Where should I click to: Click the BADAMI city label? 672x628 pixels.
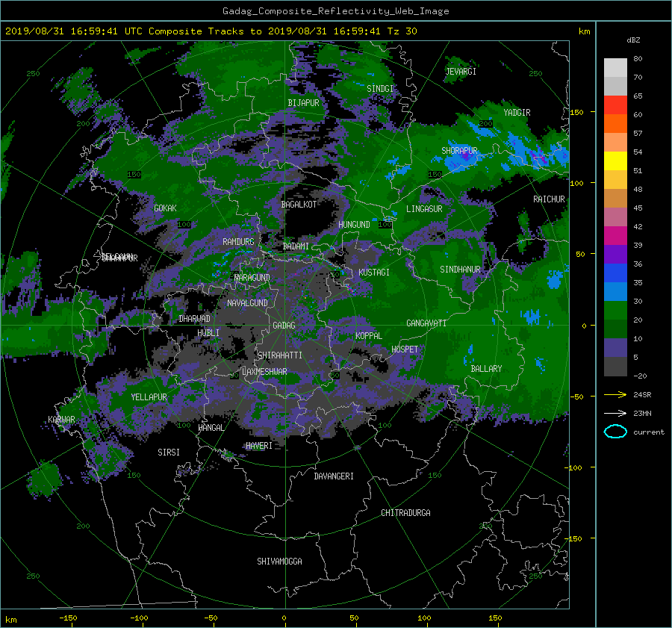pyautogui.click(x=296, y=246)
